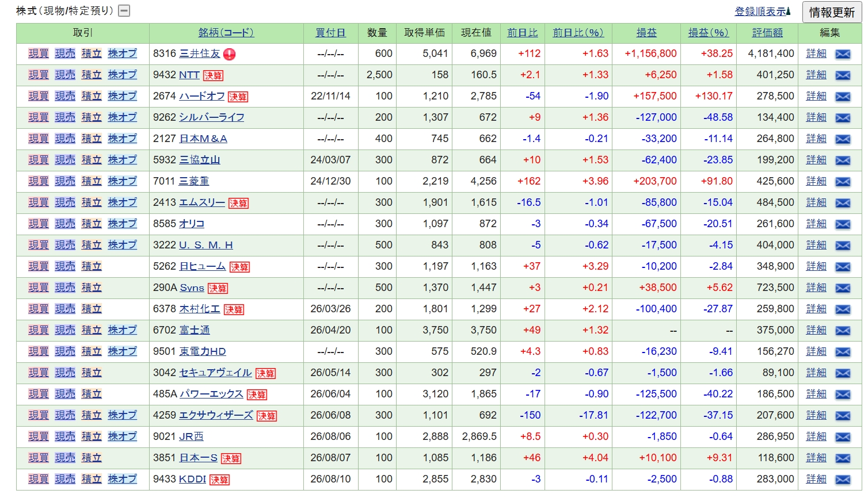Click the envelope edit icon in the オリコ row
This screenshot has width=868, height=498.
point(843,224)
